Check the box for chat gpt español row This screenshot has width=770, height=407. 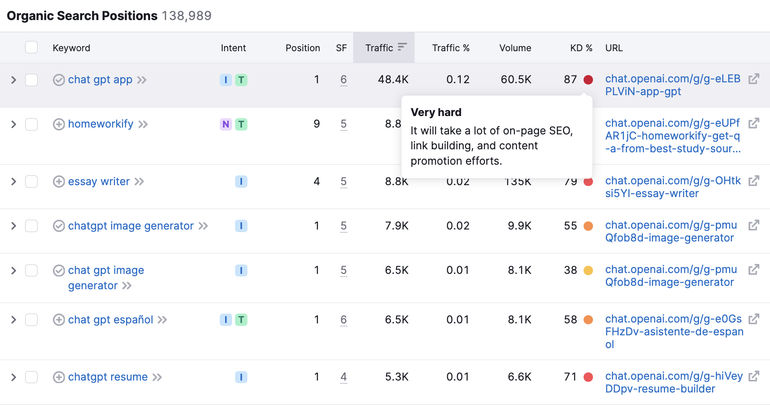[31, 320]
